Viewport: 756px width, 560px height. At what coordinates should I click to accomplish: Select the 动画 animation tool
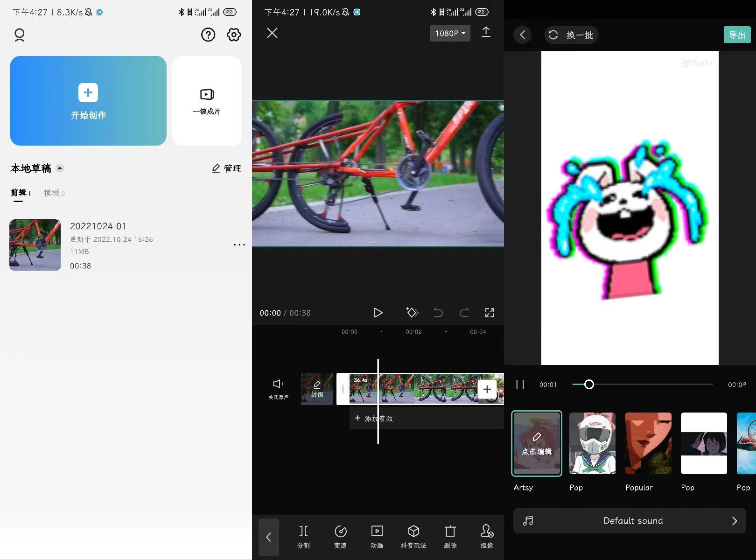(x=377, y=537)
